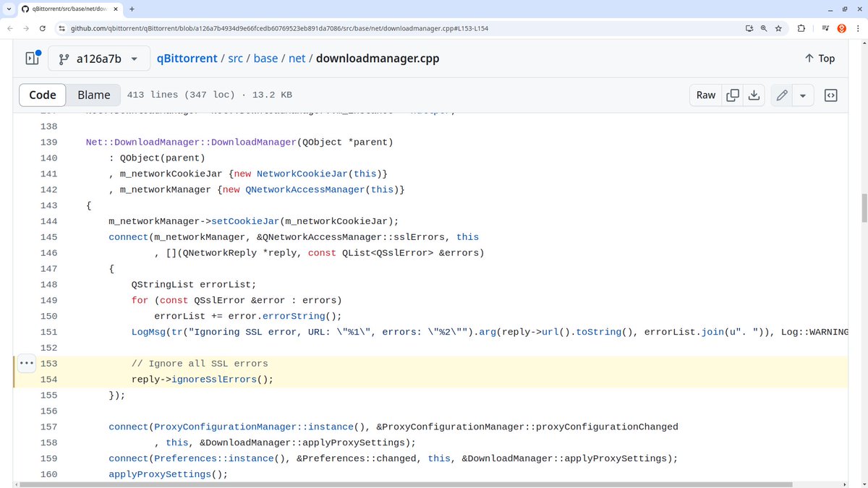Copy raw file contents icon
The width and height of the screenshot is (868, 488).
click(x=733, y=95)
